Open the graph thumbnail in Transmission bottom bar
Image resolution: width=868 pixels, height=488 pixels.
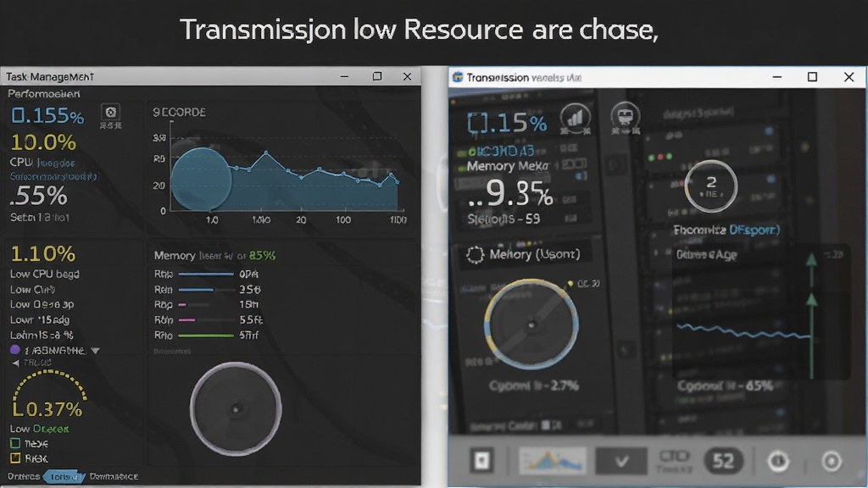tap(552, 460)
